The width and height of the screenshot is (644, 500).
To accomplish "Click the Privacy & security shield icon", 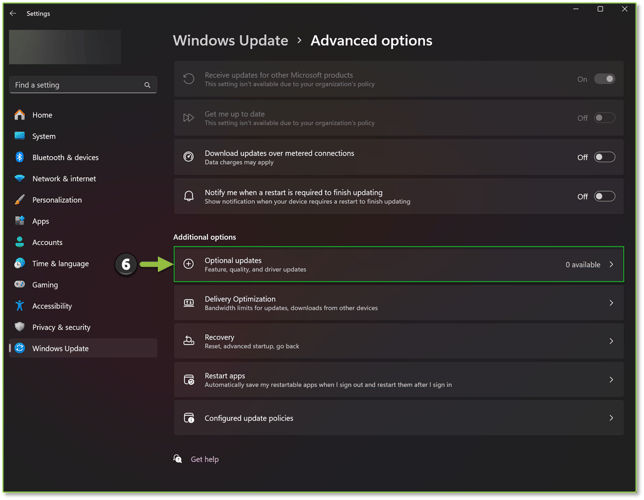I will coord(20,327).
